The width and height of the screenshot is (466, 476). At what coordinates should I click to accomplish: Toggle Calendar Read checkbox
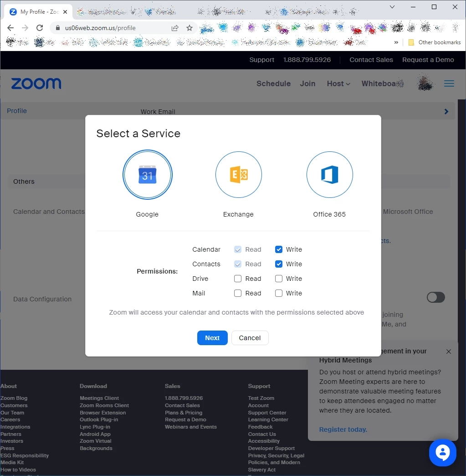pyautogui.click(x=238, y=249)
